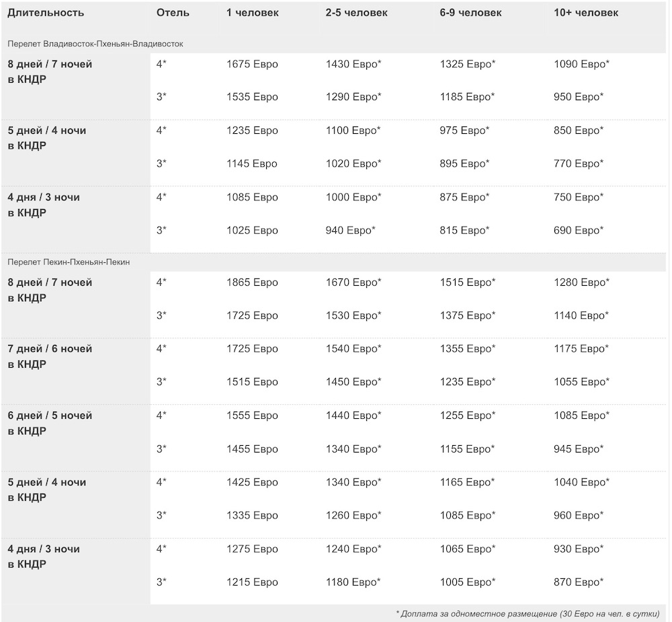Click the 1280 Евро* price cell
This screenshot has height=622, width=672.
point(582,282)
